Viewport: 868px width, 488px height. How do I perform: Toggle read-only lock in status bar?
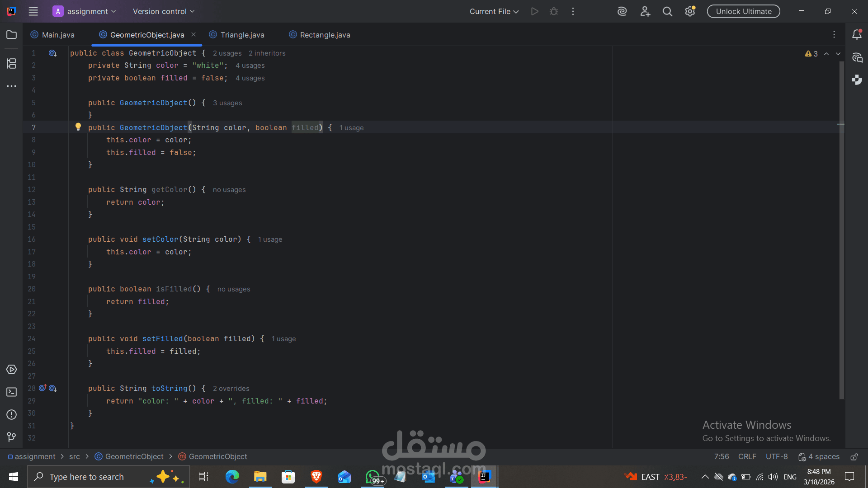(x=854, y=457)
